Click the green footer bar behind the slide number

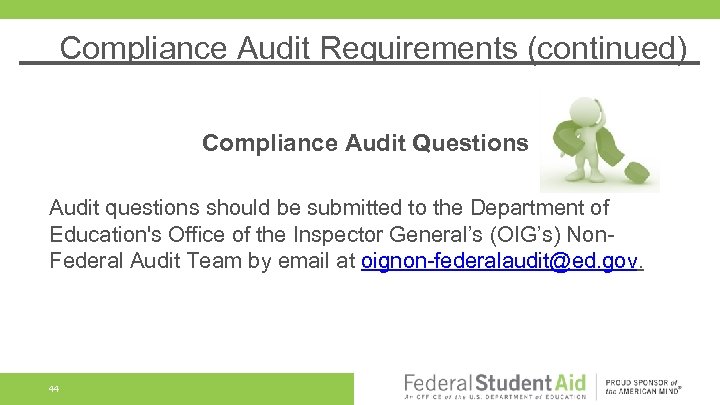pyautogui.click(x=200, y=388)
